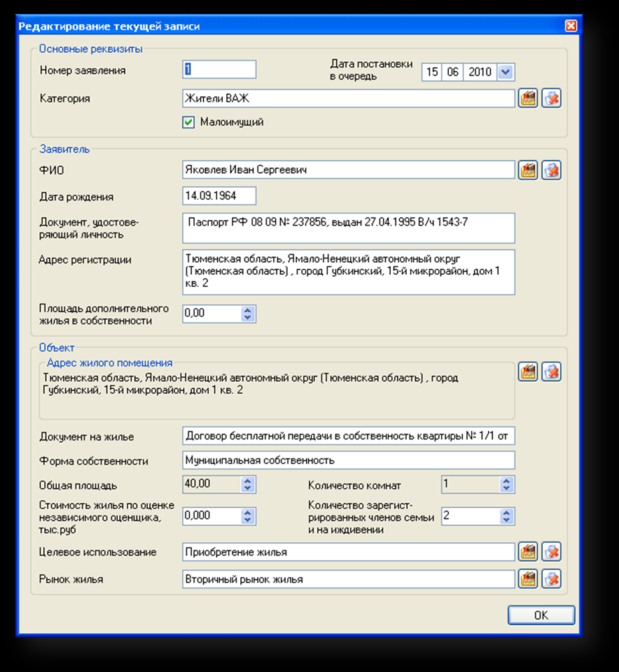Focus the Номер заявления input field
Screen dimensions: 619x672
tap(219, 70)
